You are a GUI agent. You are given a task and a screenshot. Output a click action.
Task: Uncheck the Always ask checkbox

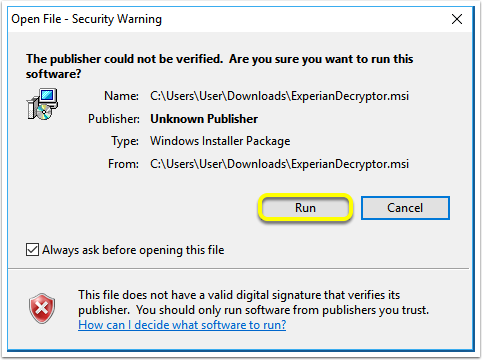tap(32, 250)
